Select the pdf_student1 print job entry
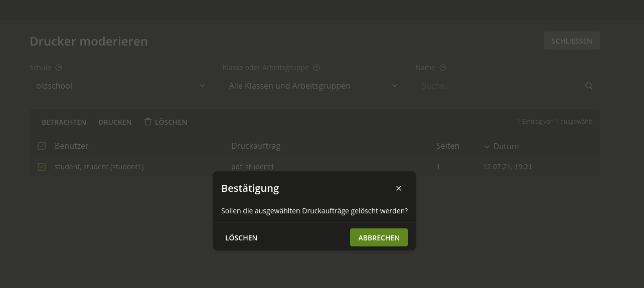 252,167
